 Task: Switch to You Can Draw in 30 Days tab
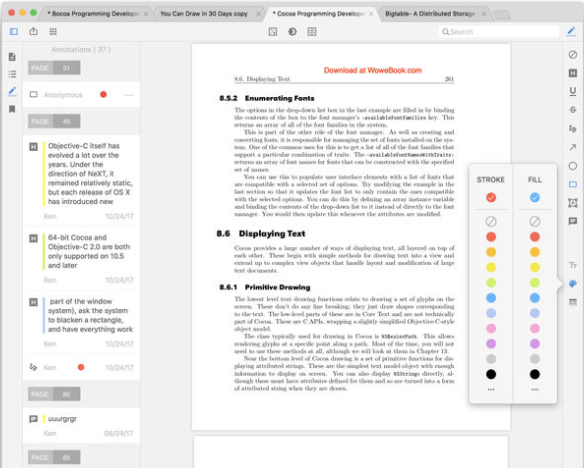coord(204,14)
